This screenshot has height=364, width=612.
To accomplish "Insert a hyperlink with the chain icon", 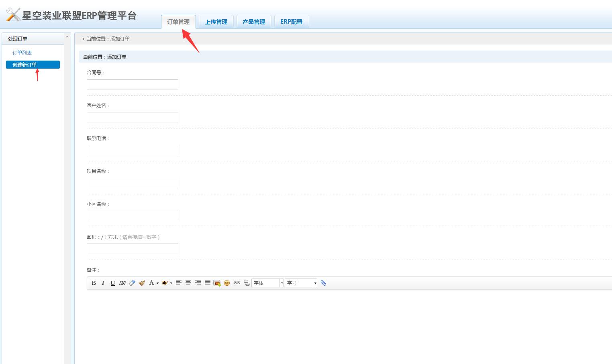I will pyautogui.click(x=237, y=283).
